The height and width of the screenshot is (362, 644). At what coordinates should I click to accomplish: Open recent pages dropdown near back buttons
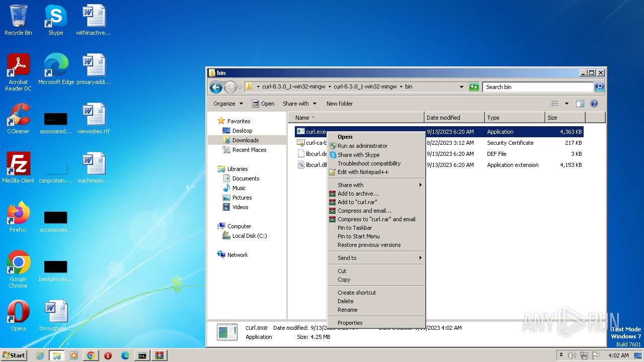[x=240, y=87]
